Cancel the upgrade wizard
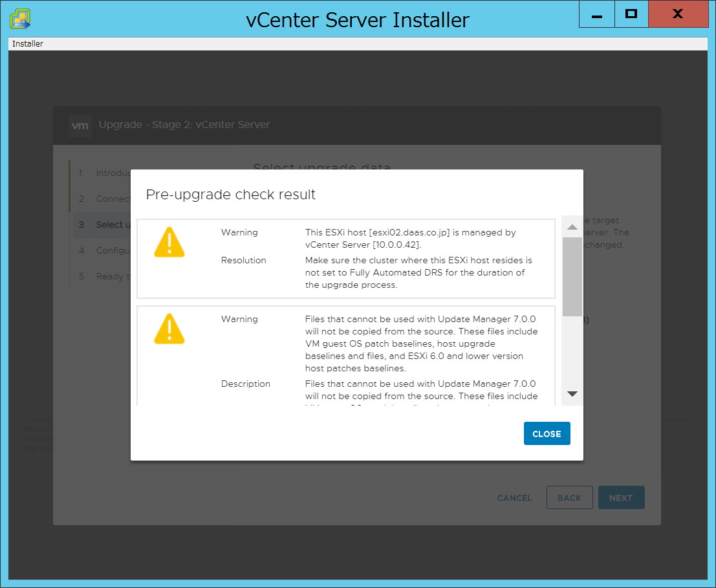 tap(515, 498)
